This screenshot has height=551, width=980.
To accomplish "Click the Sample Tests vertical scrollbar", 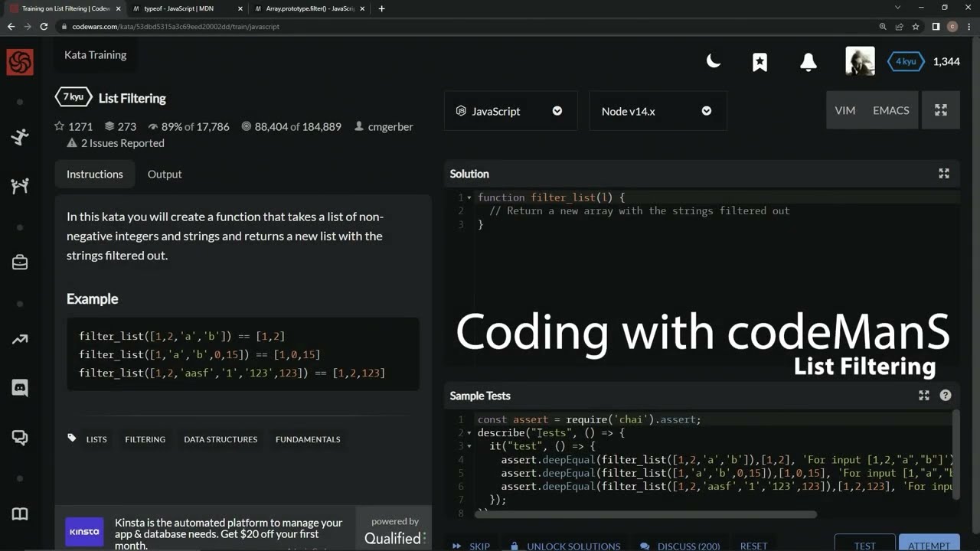I will click(955, 455).
